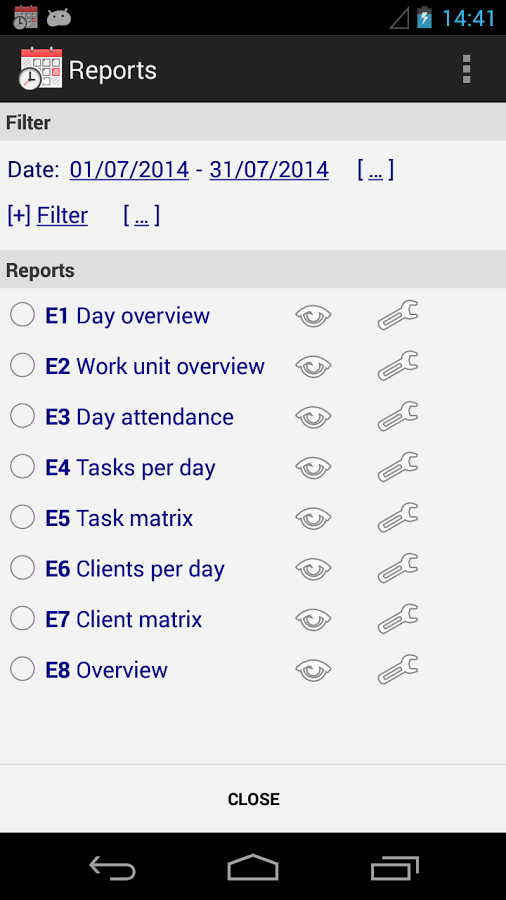This screenshot has height=900, width=506.
Task: Open wrench settings for E7 Client matrix
Action: click(x=398, y=618)
